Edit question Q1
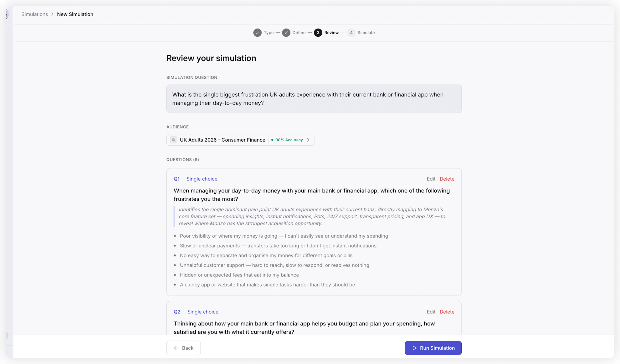Screen dimensions: 620x364 [431, 179]
